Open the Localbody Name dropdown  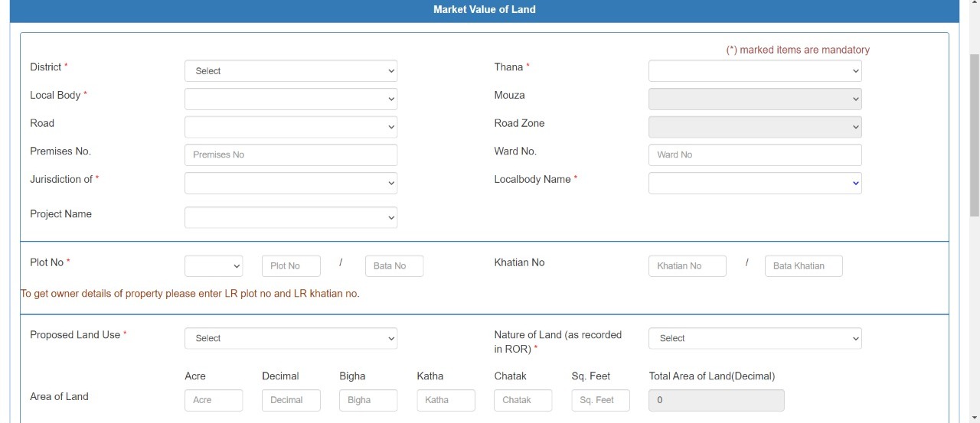(754, 183)
